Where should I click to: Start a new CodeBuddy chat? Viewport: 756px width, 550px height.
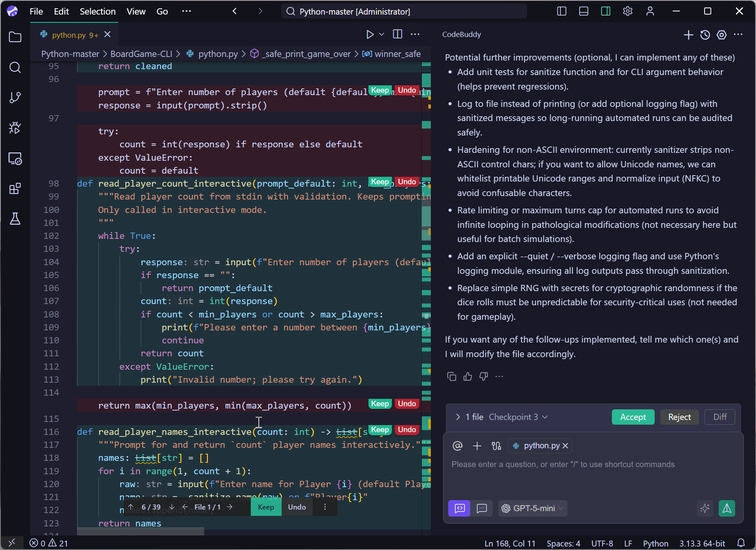688,35
